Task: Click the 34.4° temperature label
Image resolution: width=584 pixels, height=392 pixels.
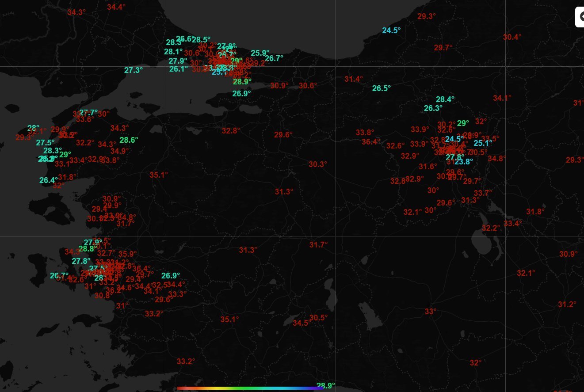Action: (x=115, y=7)
